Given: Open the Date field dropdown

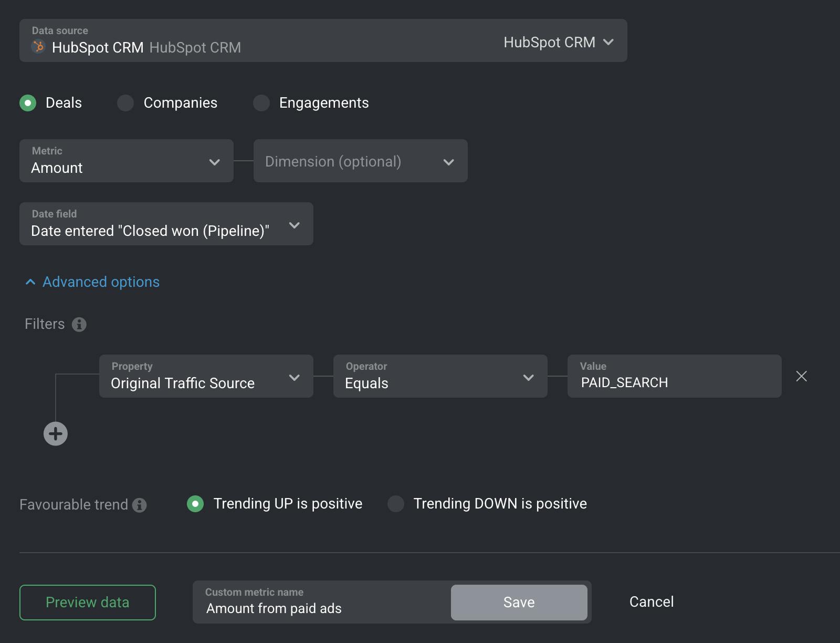Looking at the screenshot, I should [x=166, y=224].
